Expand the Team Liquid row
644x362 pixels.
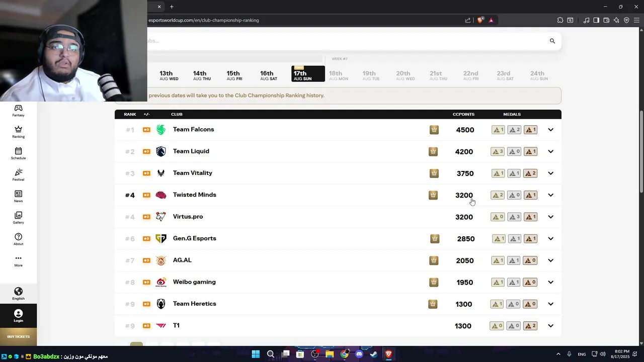550,151
